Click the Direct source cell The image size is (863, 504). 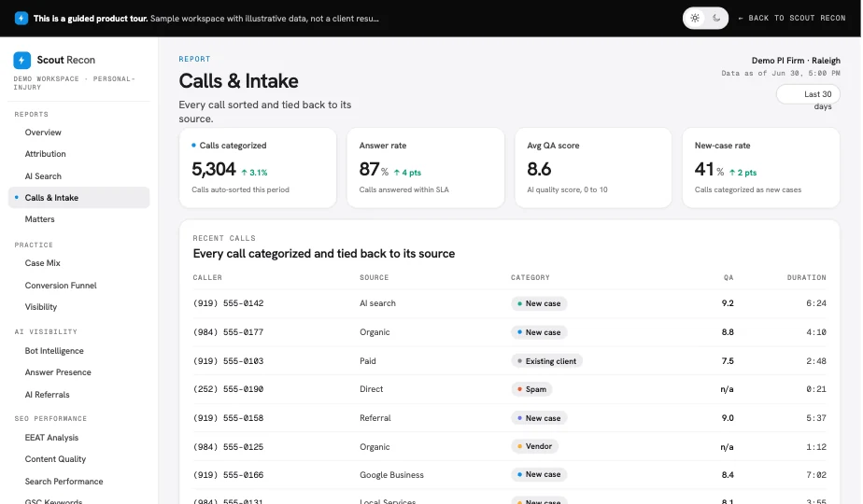[x=371, y=389]
